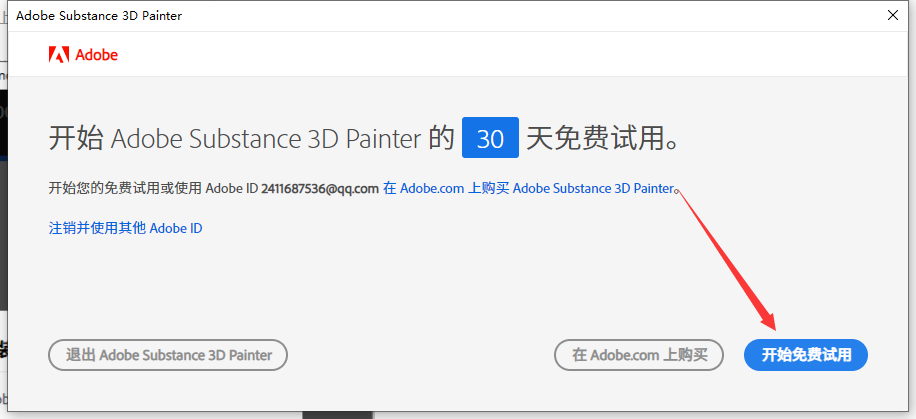Click 退出 Adobe Substance 3D Painter button
The width and height of the screenshot is (916, 419).
point(168,355)
